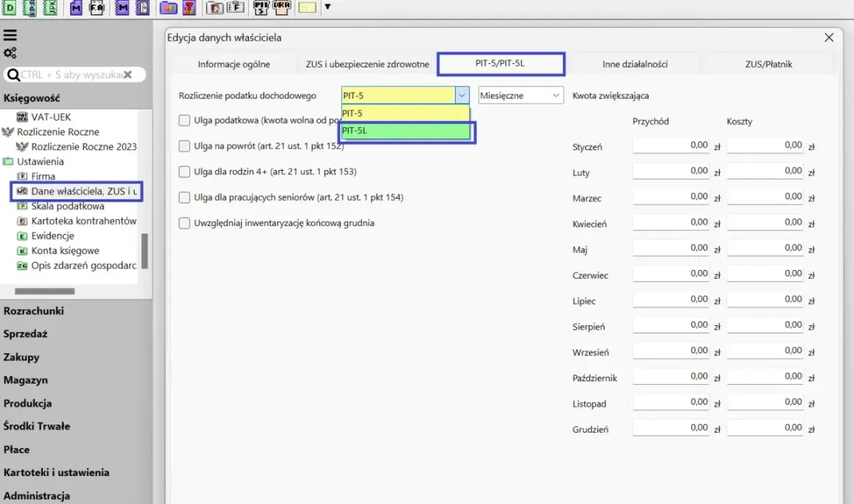Click the JPK toolbar icon
This screenshot has width=854, height=504.
coord(50,7)
